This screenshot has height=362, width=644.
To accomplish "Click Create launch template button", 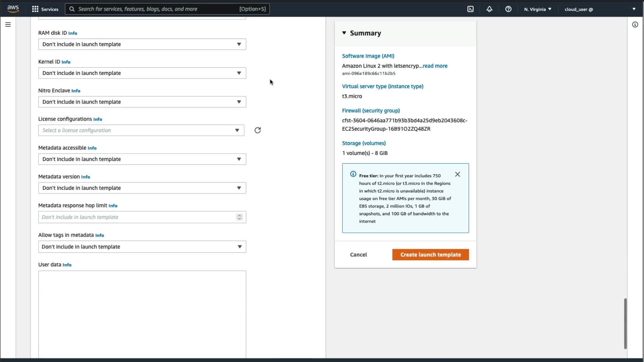I will pos(430,255).
